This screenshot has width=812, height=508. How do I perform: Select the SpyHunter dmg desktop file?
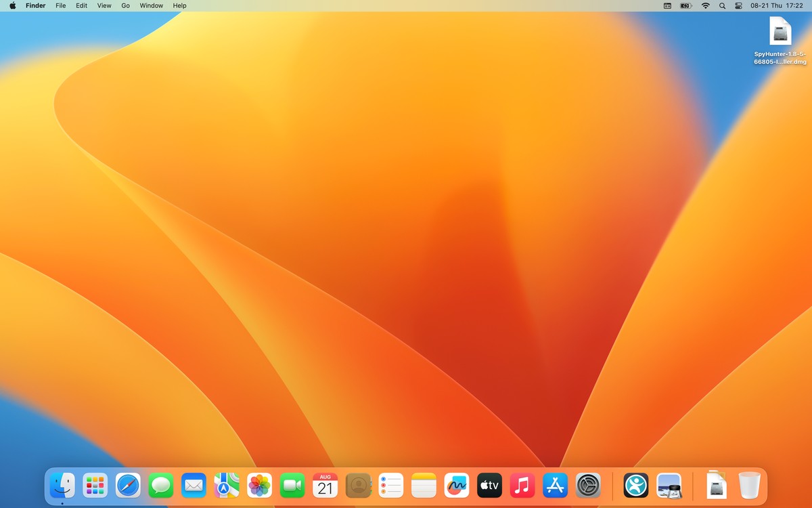tap(780, 32)
